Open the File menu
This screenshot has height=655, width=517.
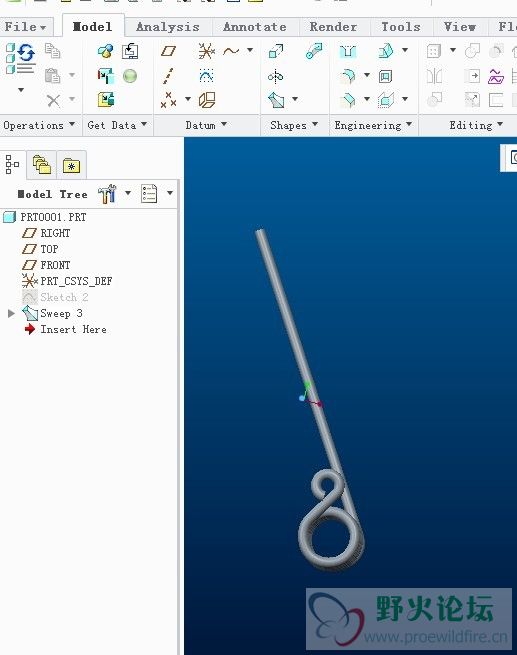point(25,27)
